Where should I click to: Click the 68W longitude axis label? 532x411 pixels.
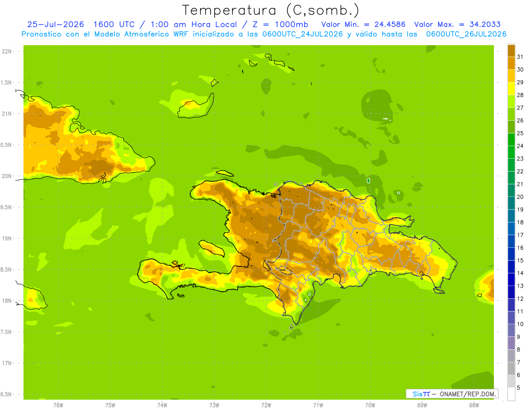[x=474, y=405]
